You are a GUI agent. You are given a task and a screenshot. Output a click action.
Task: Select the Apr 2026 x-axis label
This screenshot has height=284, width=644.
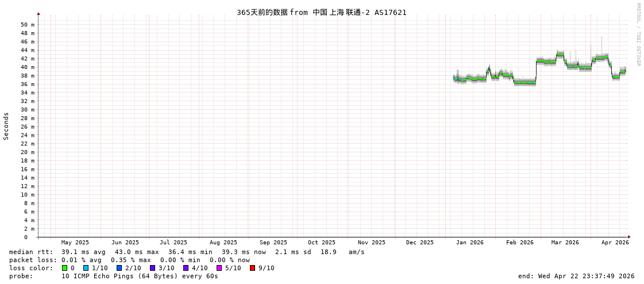click(x=615, y=243)
